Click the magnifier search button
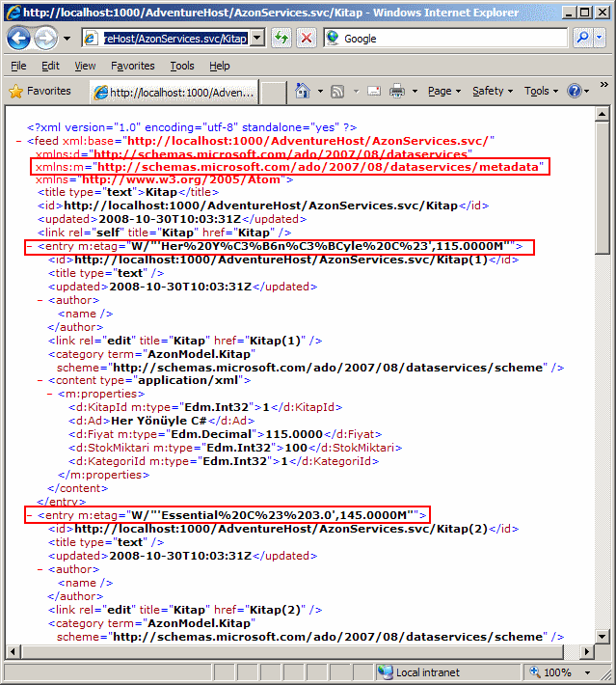This screenshot has height=685, width=616. [x=582, y=38]
